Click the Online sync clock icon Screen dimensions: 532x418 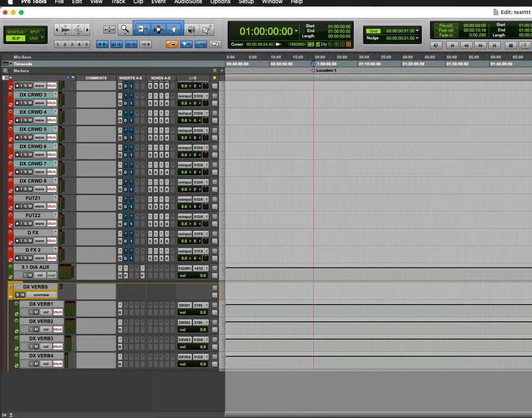tap(436, 45)
